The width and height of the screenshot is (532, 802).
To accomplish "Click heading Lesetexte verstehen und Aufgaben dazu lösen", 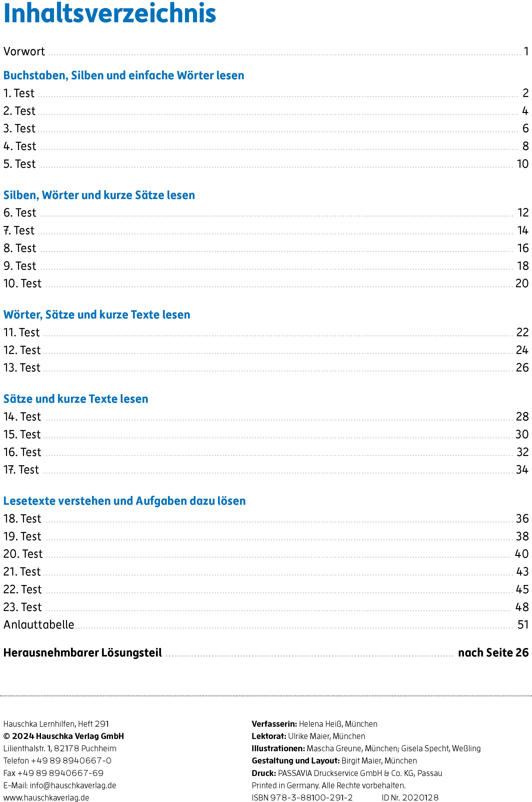I will click(x=124, y=501).
